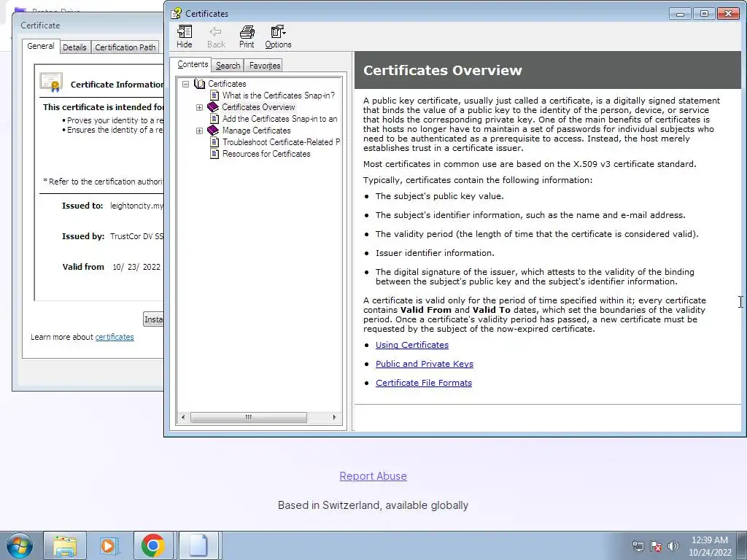Open the Windows Start menu
747x560 pixels.
(x=20, y=545)
